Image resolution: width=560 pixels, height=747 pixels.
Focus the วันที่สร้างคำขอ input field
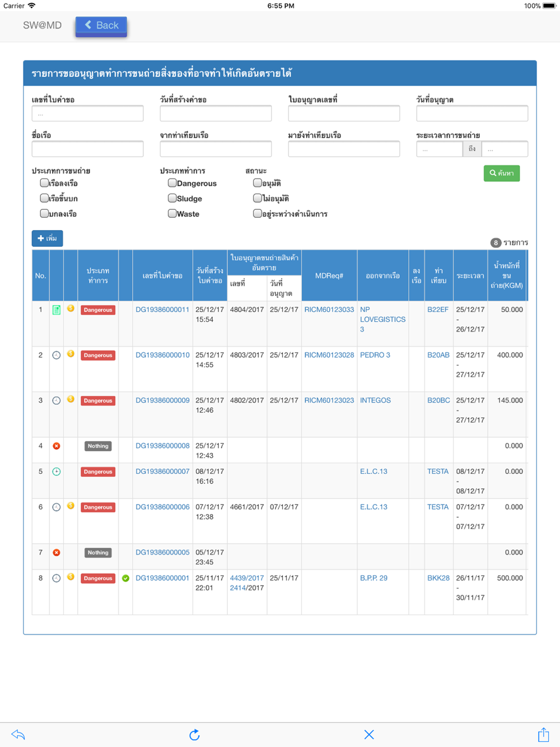pos(216,114)
